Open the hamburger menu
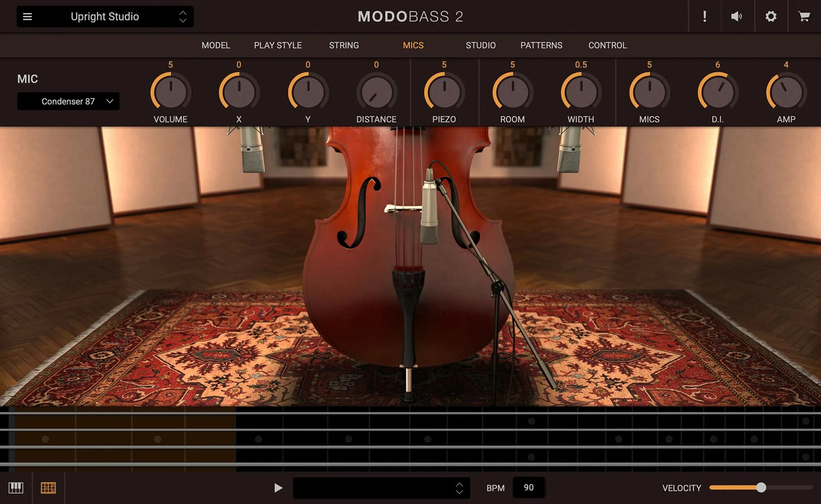The width and height of the screenshot is (821, 504). pyautogui.click(x=27, y=16)
